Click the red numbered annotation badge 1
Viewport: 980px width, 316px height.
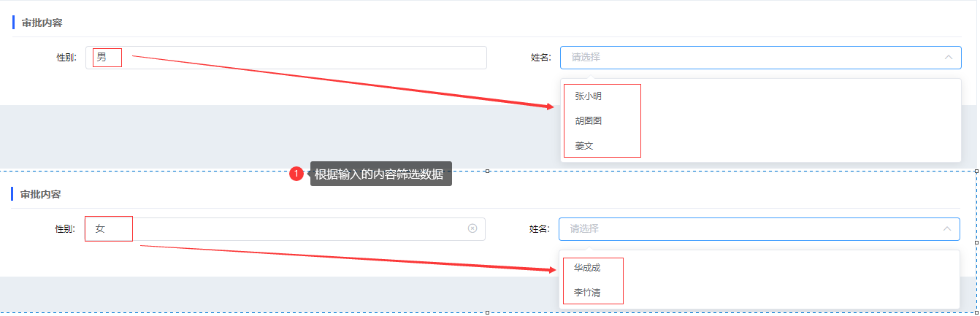point(296,174)
